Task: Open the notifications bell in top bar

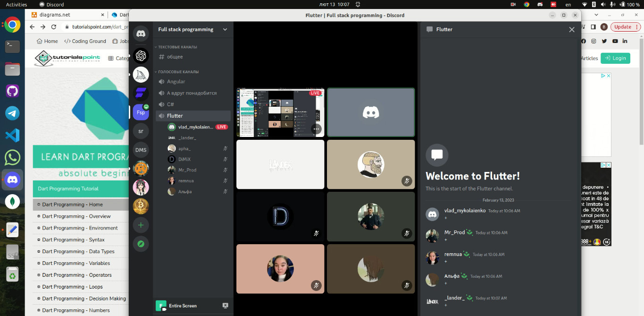Action: [358, 4]
